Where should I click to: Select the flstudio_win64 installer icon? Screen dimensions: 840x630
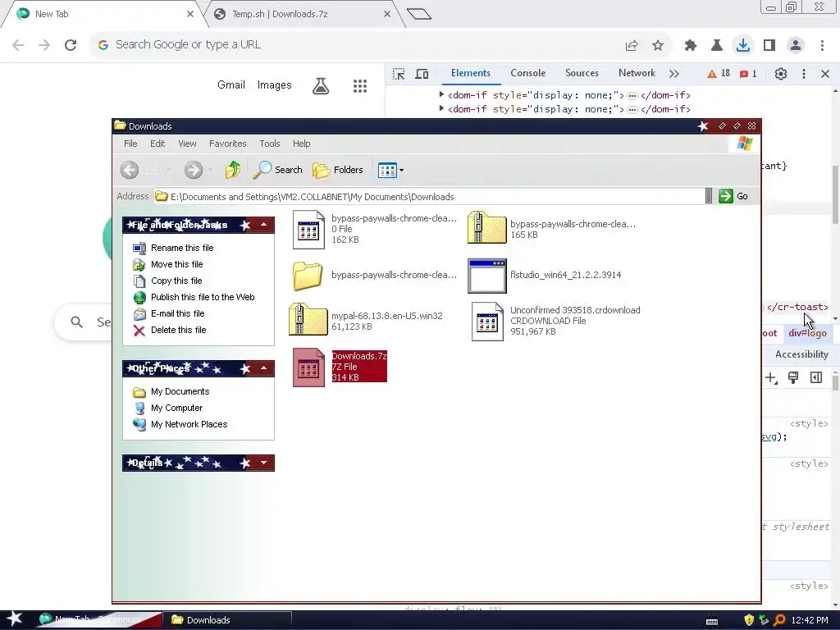(x=487, y=276)
